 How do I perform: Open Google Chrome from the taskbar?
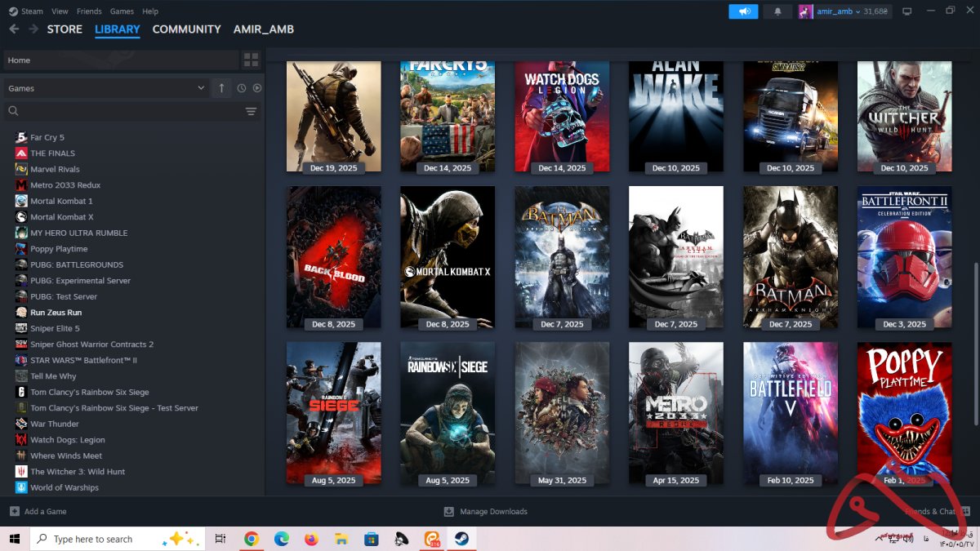[x=252, y=539]
